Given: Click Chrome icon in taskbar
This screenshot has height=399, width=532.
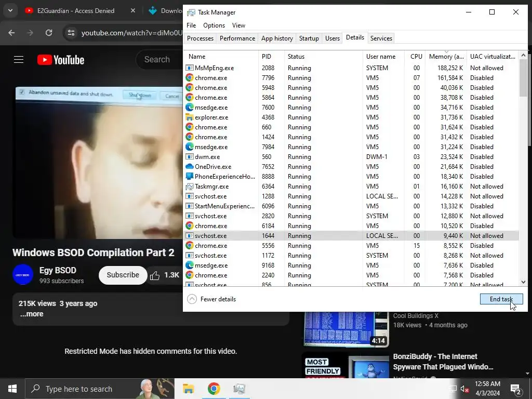Looking at the screenshot, I should point(214,389).
